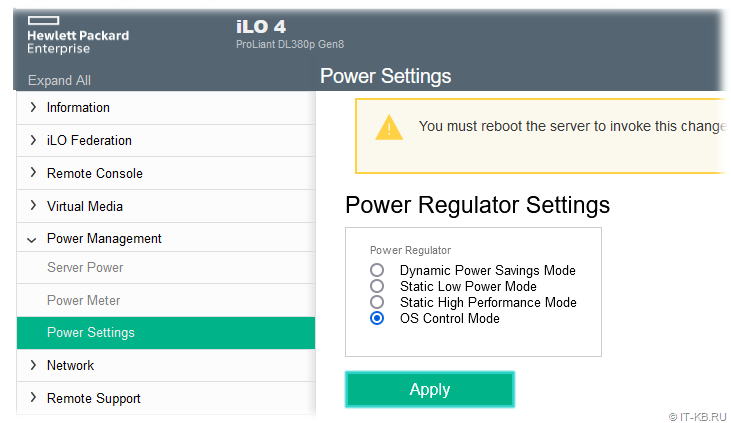Expand the Network section chevron
The image size is (731, 423).
pyautogui.click(x=33, y=365)
